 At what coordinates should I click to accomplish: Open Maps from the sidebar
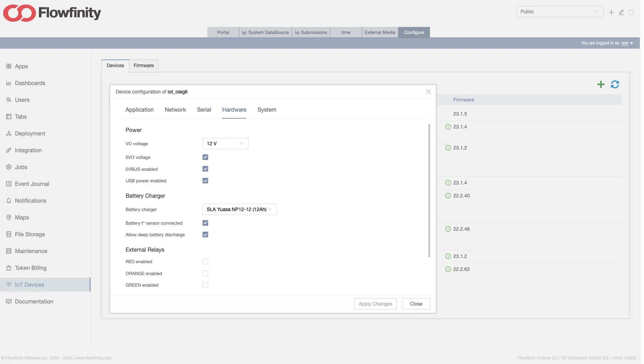[x=22, y=217]
